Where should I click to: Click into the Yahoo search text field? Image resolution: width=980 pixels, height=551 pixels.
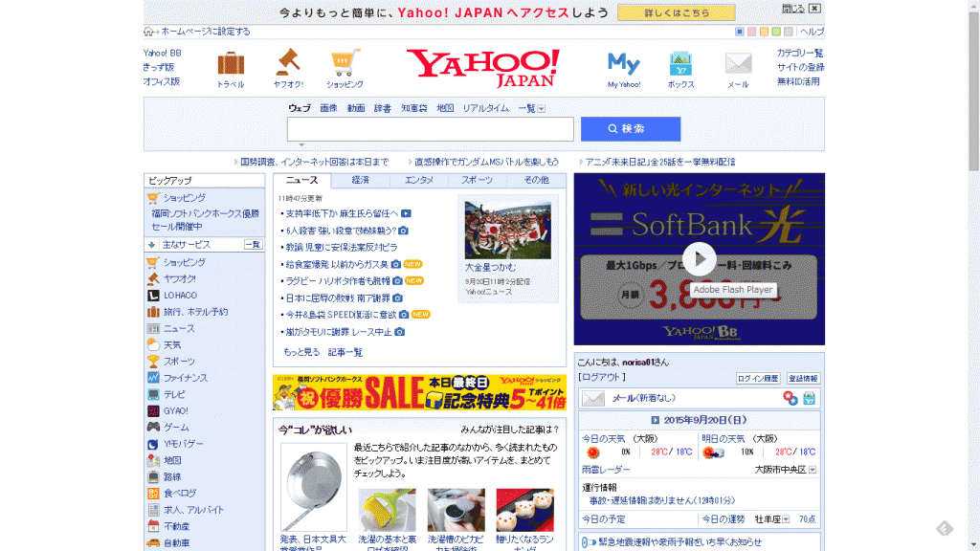(x=430, y=129)
